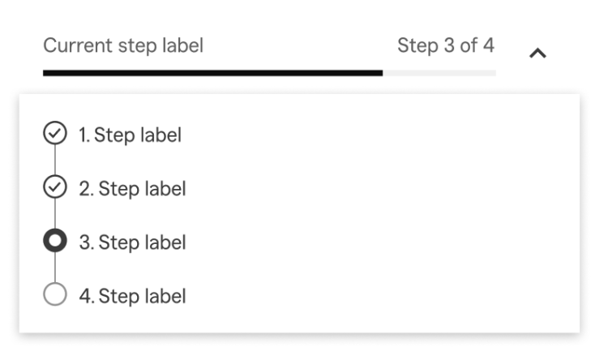The width and height of the screenshot is (608, 364).
Task: Go to "1. Step label"
Action: point(130,135)
